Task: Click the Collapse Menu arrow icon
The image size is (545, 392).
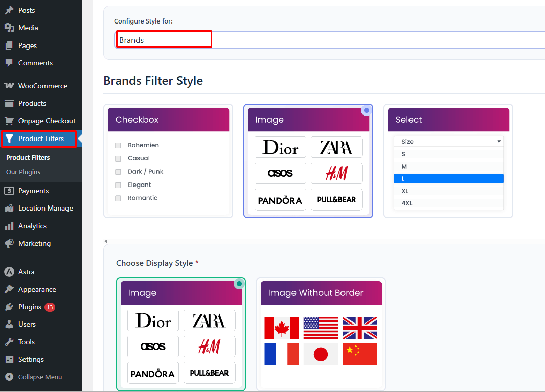Action: 9,377
